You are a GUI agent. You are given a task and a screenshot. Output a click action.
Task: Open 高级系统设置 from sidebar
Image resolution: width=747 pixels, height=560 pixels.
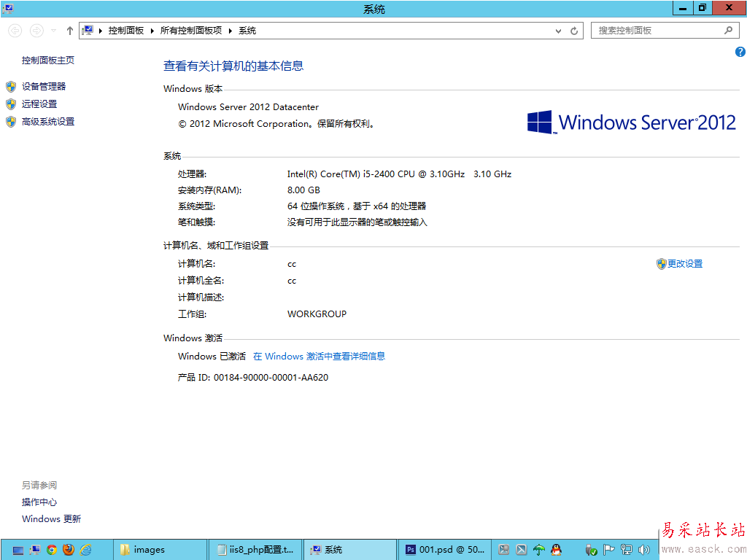(x=47, y=122)
